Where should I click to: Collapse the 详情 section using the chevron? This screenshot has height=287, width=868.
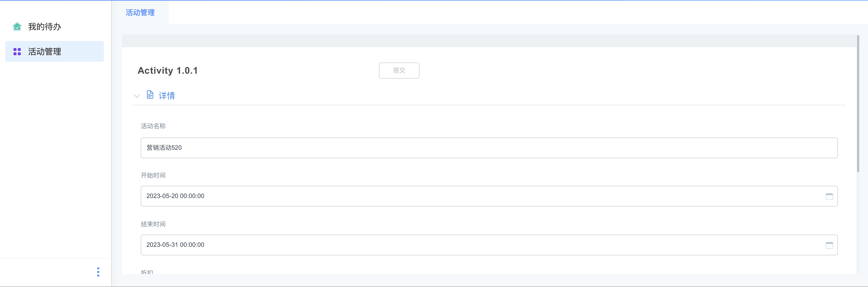137,96
